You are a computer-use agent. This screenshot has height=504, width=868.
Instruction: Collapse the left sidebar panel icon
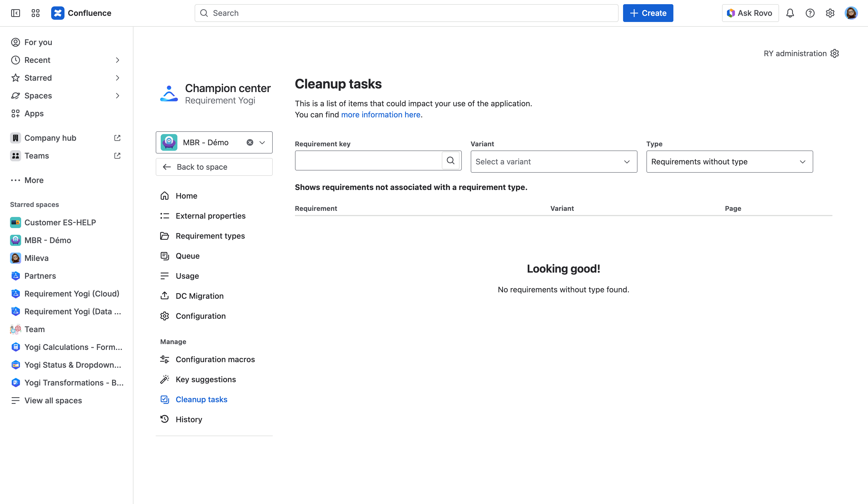[16, 13]
